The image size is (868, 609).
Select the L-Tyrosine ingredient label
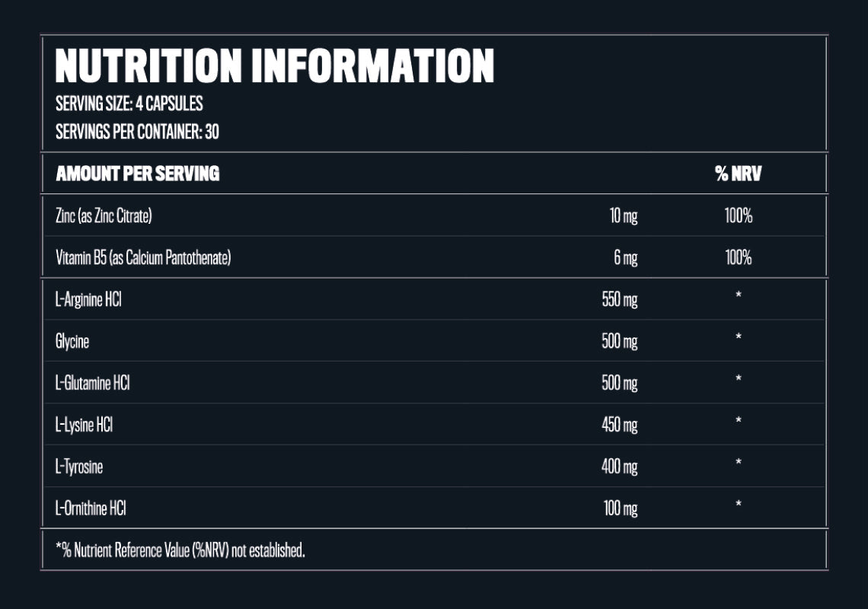(79, 467)
